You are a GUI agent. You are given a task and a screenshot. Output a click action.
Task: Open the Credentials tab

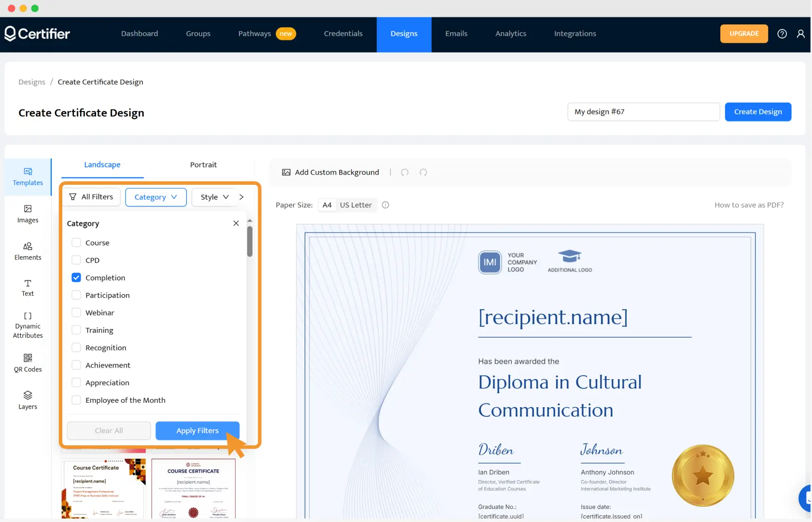[x=343, y=34]
